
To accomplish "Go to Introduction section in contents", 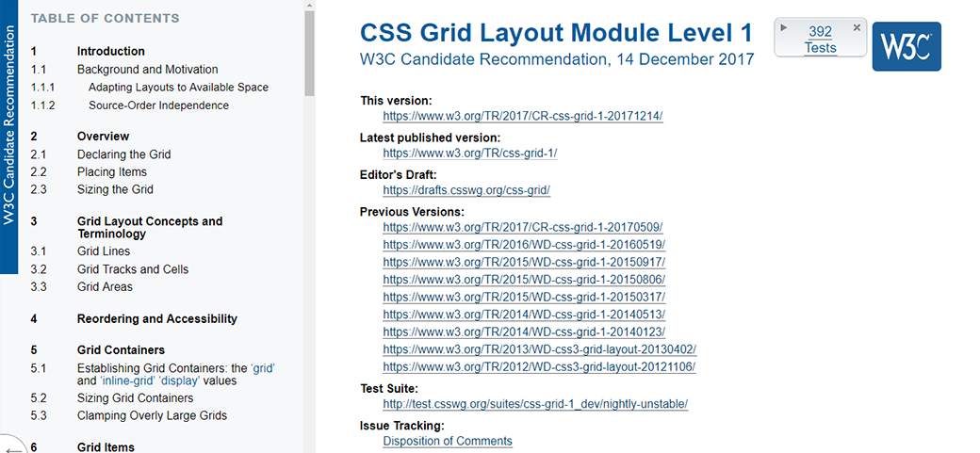I will click(110, 52).
